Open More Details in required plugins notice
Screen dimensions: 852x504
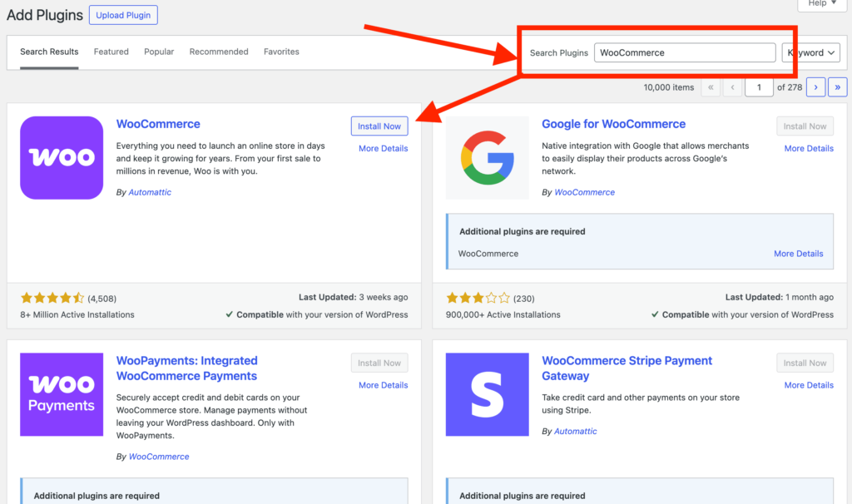pyautogui.click(x=798, y=254)
